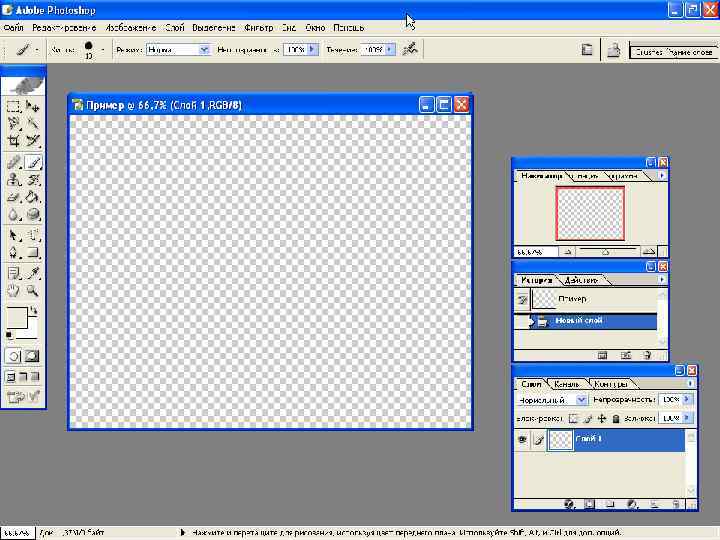Screen dimensions: 720x540
Task: Set history brush source on Пример snapshot
Action: click(x=522, y=300)
